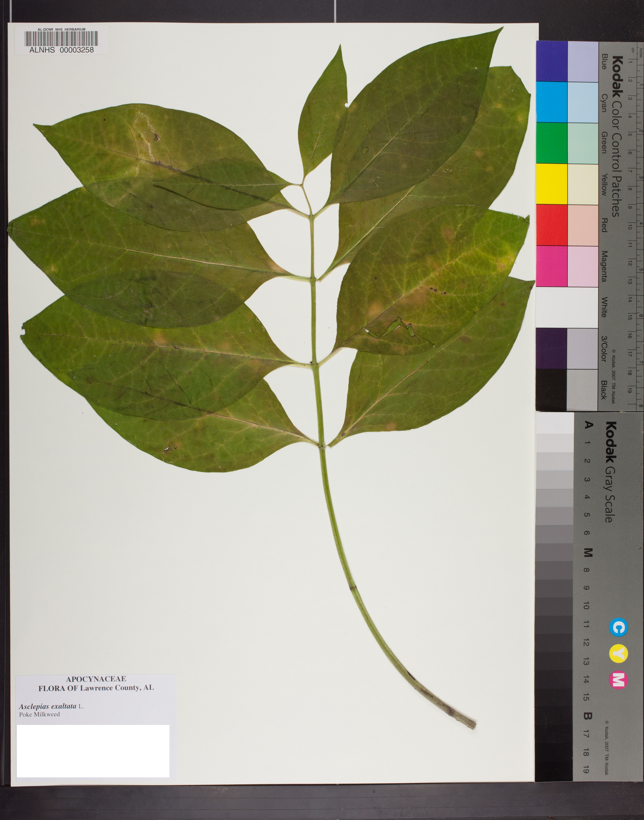Click the yellow Y circle icon

[x=618, y=654]
